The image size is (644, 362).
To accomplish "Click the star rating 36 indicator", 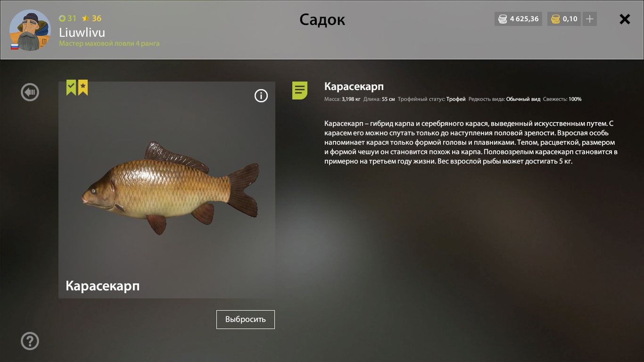I will coord(91,18).
